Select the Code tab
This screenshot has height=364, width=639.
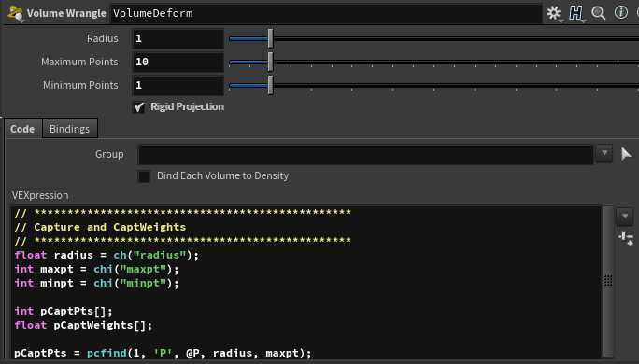[x=22, y=129]
